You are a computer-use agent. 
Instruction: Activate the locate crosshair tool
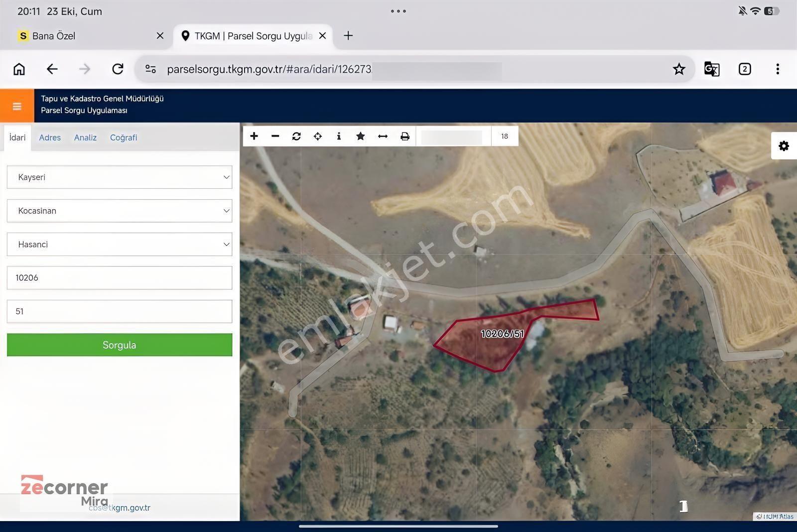[318, 136]
